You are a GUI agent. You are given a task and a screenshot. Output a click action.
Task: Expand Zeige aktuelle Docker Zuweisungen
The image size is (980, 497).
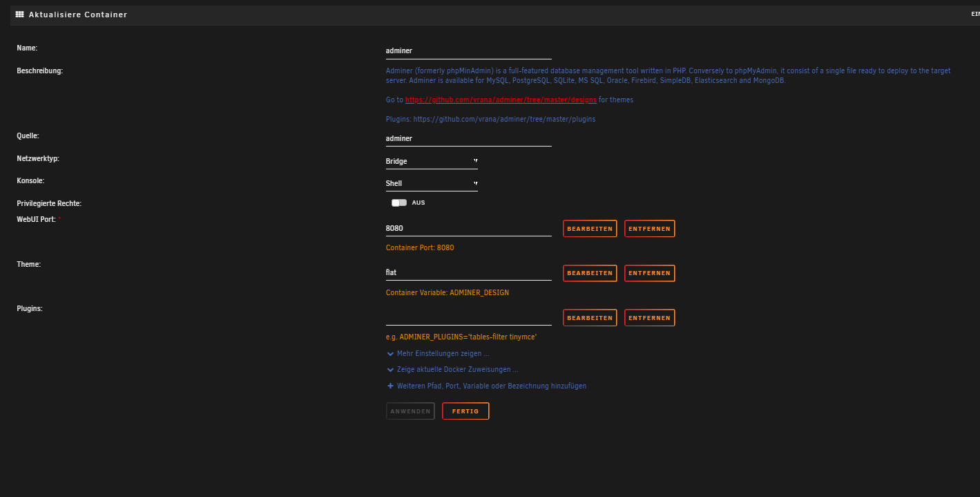tap(452, 369)
